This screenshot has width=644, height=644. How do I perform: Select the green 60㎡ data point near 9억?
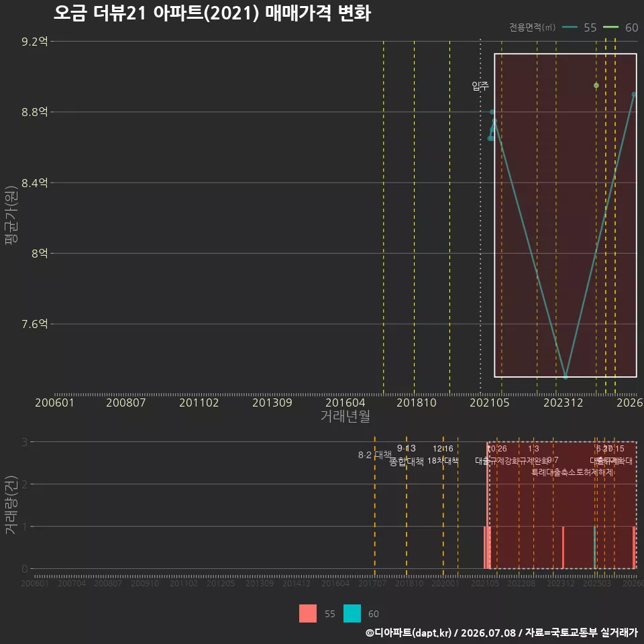click(x=596, y=85)
